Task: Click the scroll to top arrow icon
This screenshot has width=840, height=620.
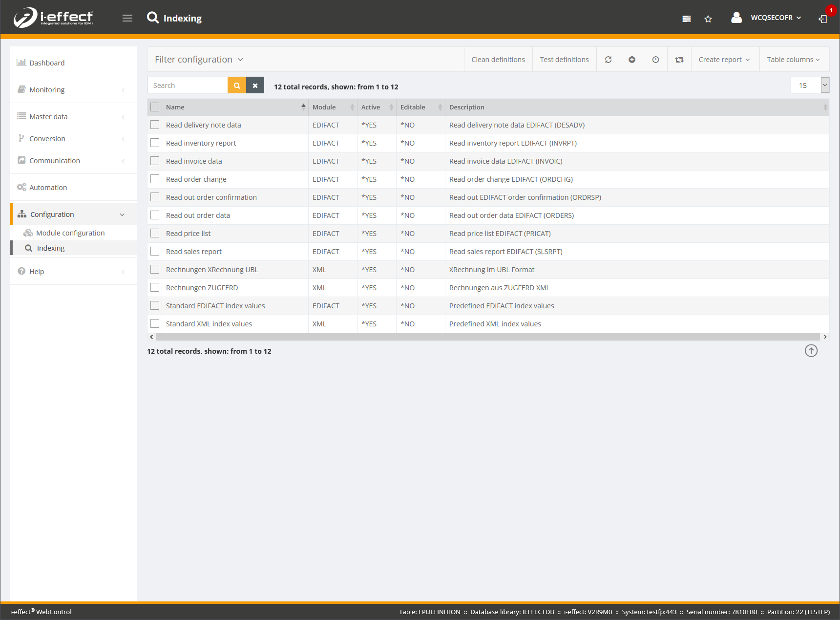Action: pyautogui.click(x=811, y=351)
